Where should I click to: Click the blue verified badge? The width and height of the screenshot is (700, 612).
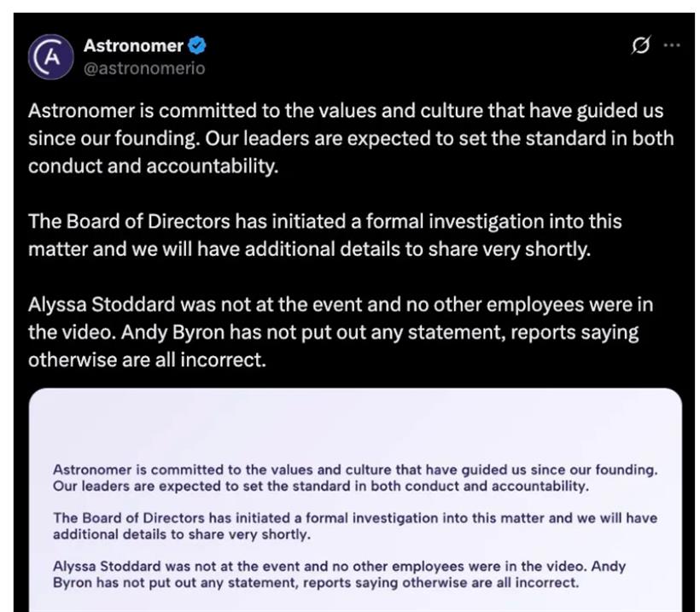click(x=197, y=45)
